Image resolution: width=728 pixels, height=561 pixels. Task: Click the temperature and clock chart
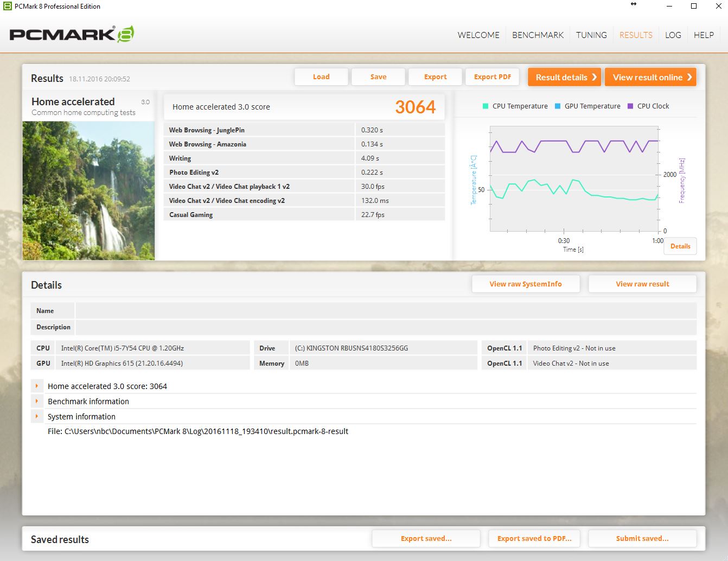[574, 179]
